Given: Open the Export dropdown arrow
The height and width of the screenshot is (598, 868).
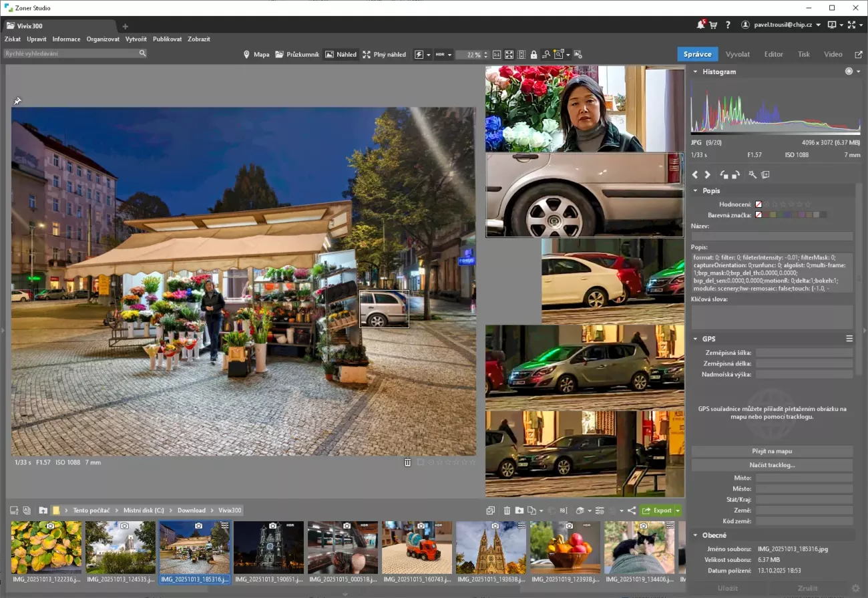Looking at the screenshot, I should tap(678, 510).
